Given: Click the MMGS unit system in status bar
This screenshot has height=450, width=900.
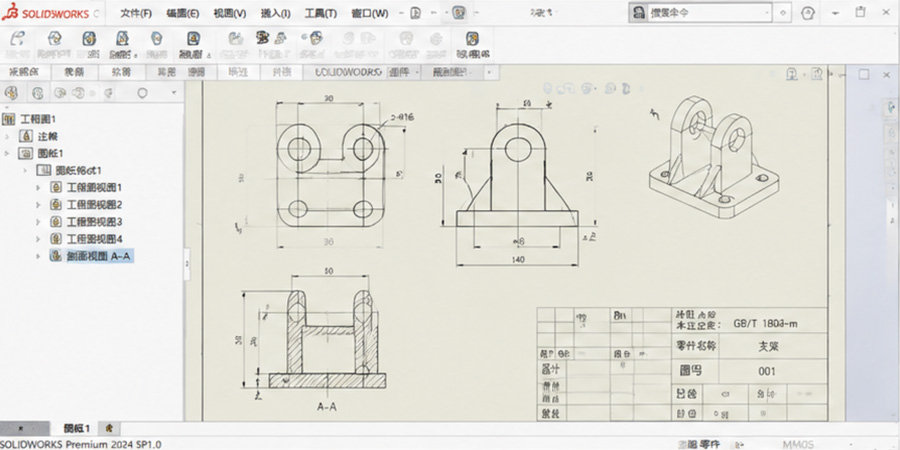Looking at the screenshot, I should (798, 444).
